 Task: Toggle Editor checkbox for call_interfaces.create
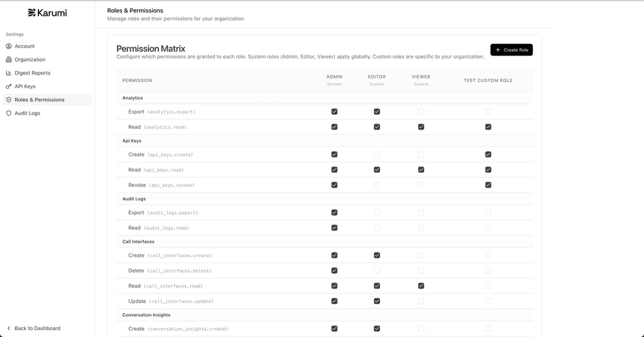click(x=377, y=256)
